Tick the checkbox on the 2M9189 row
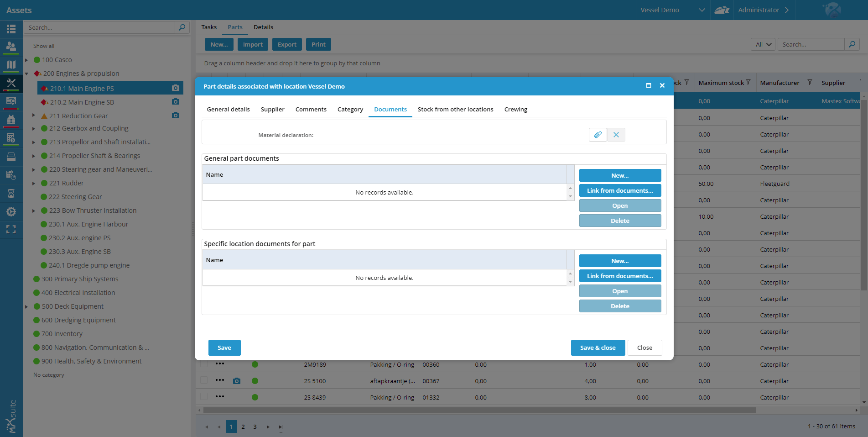 coord(204,364)
